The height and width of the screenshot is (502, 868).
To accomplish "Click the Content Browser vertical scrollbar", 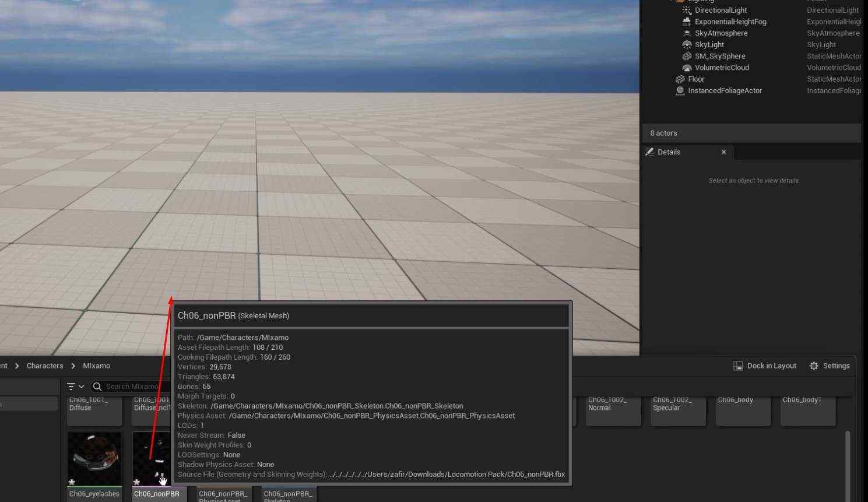I will point(848,465).
